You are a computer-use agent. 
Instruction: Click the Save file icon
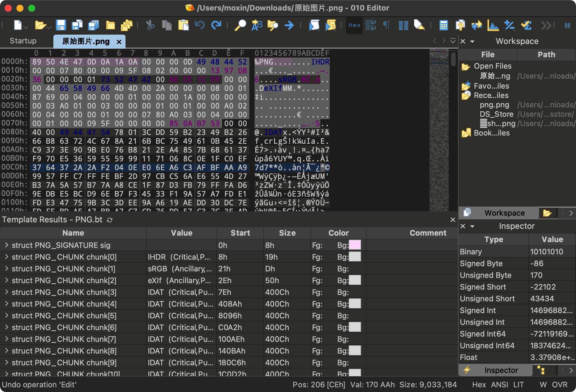(61, 26)
